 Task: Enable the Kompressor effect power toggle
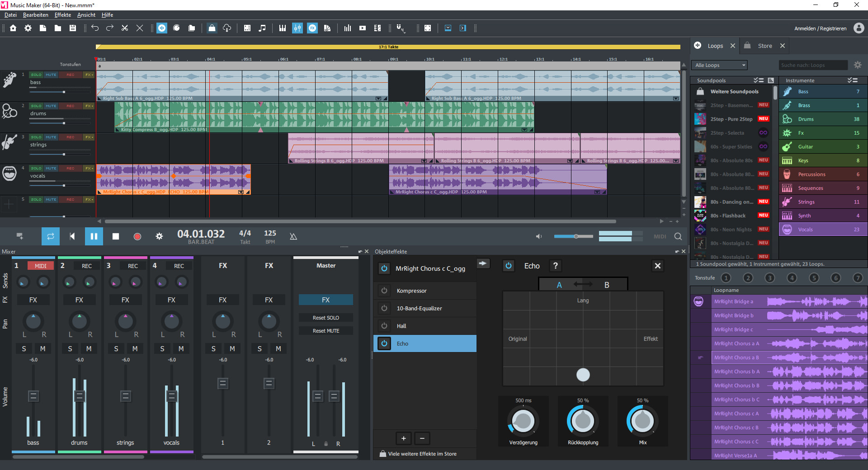click(x=384, y=291)
